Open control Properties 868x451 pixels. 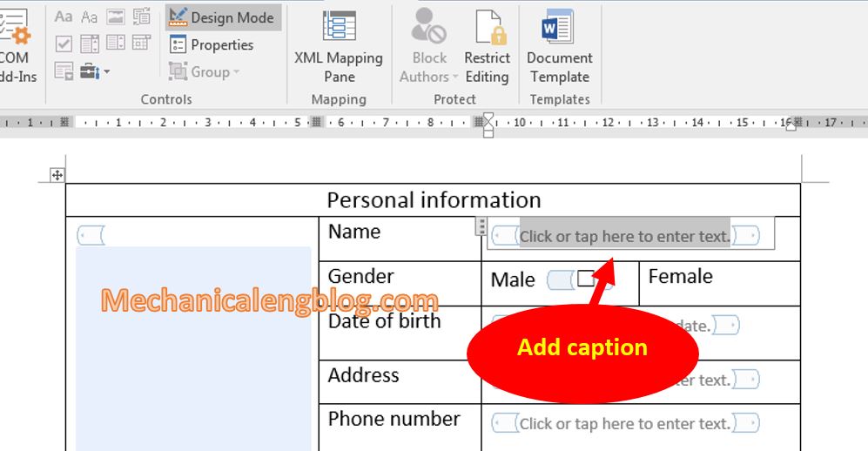[212, 44]
